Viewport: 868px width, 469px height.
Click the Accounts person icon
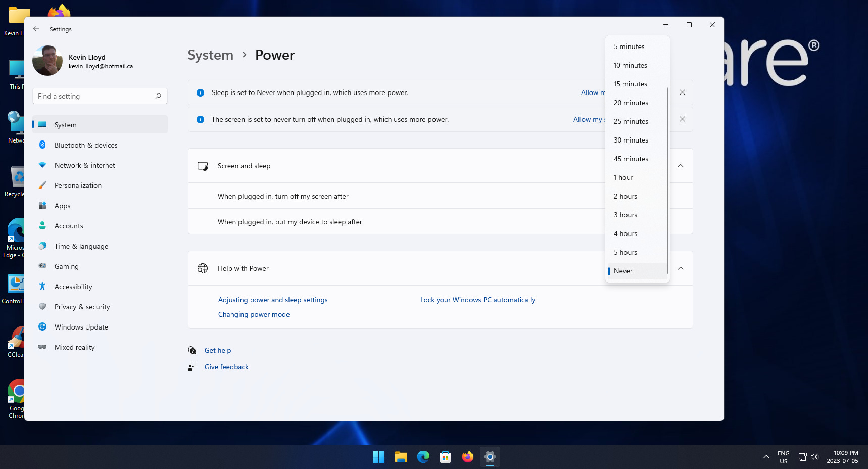42,225
